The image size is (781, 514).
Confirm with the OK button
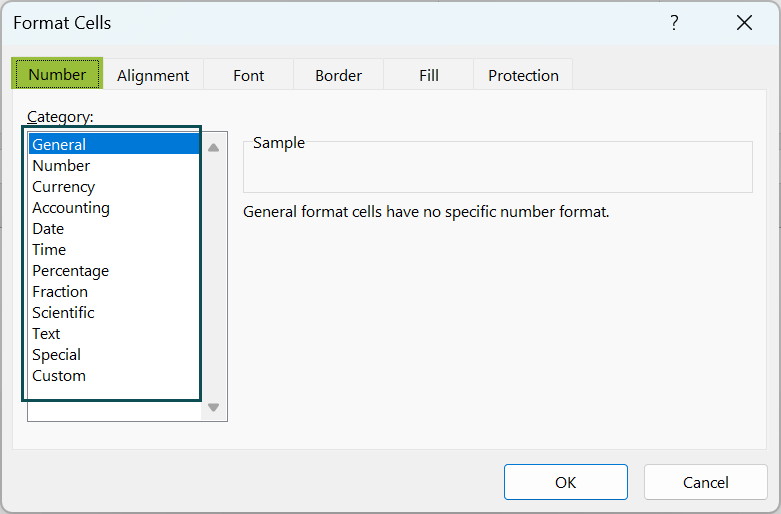tap(565, 482)
